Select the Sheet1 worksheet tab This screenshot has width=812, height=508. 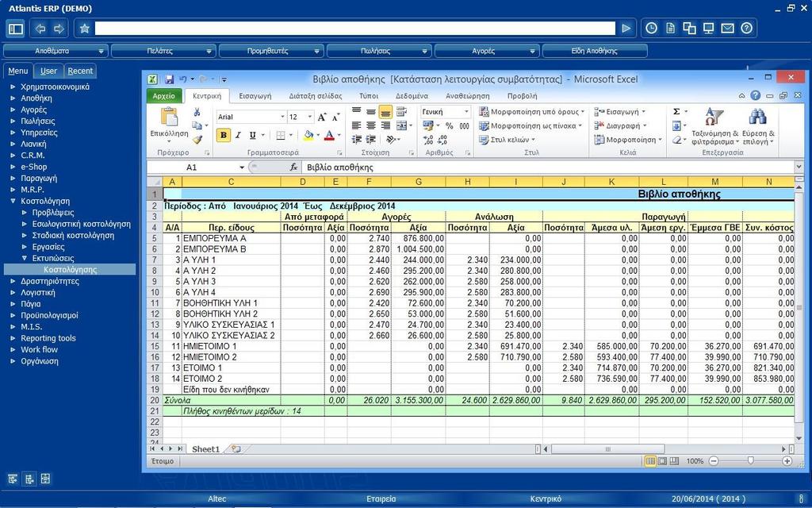[x=205, y=449]
